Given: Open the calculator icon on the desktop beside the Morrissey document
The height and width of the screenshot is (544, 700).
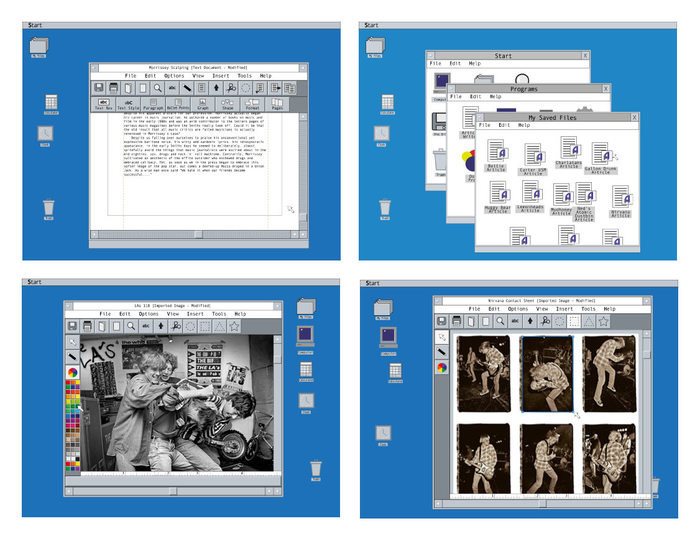Looking at the screenshot, I should pyautogui.click(x=51, y=103).
